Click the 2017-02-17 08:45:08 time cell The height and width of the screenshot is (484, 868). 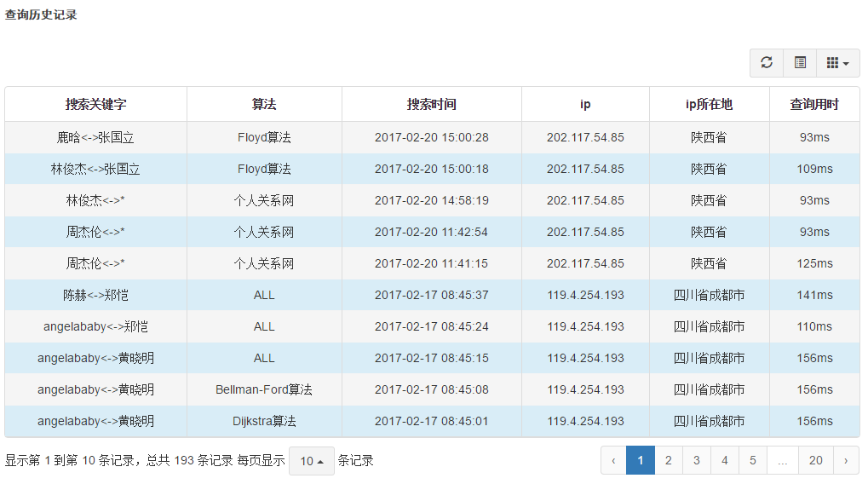432,390
